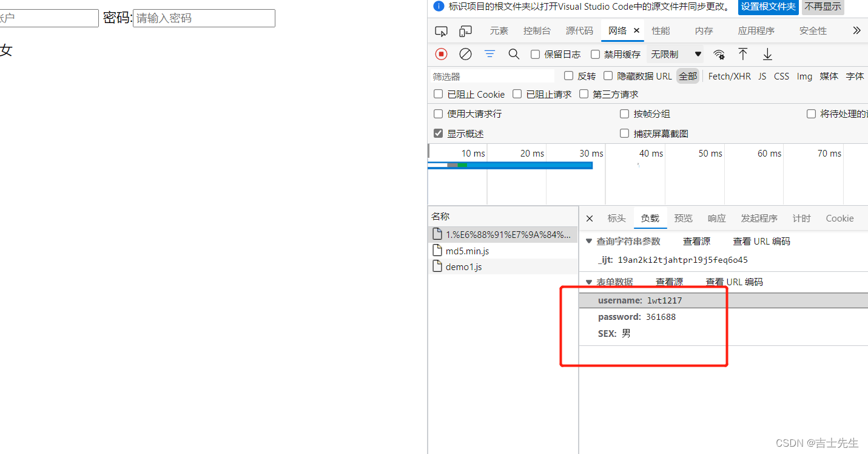Clear the network log
Image resolution: width=868 pixels, height=454 pixels.
coord(465,54)
